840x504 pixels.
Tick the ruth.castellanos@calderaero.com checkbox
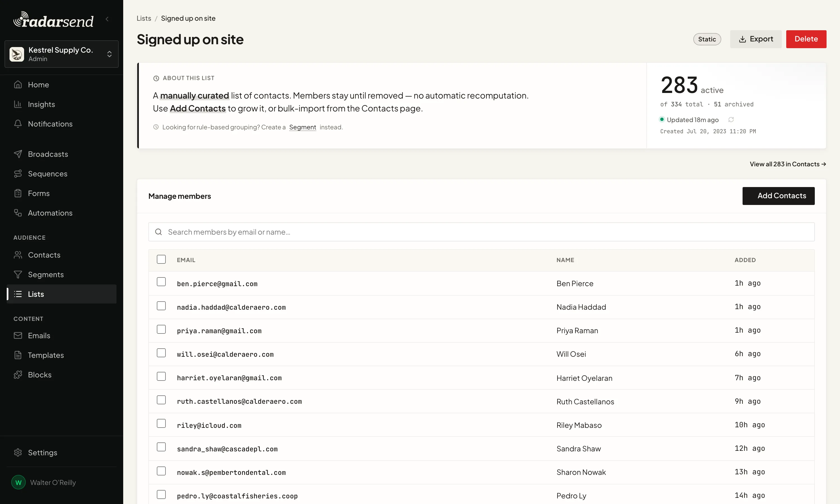tap(161, 400)
